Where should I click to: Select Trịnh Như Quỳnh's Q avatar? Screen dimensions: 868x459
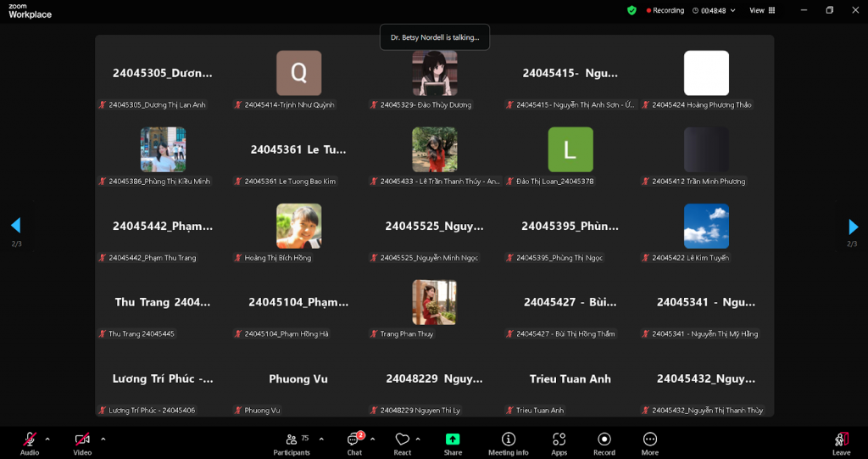[299, 73]
